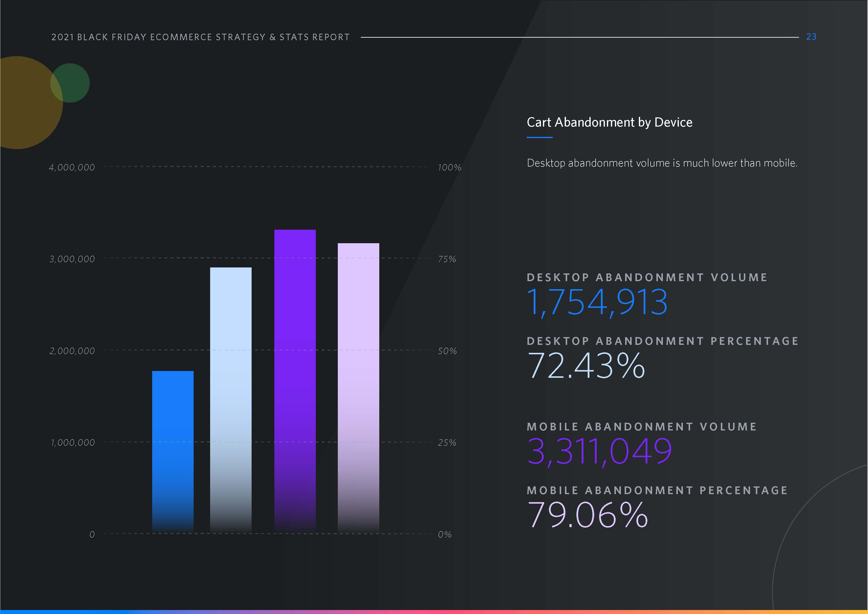Image resolution: width=868 pixels, height=614 pixels.
Task: Click the 72.43% desktop percentage figure
Action: 586,365
